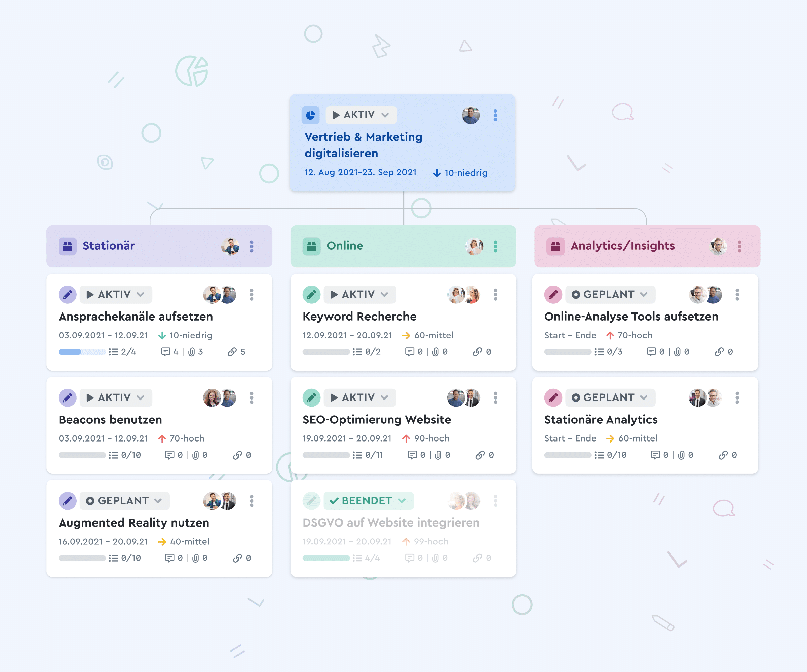Click the pencil icon on Stationäre Analytics card

click(x=553, y=397)
